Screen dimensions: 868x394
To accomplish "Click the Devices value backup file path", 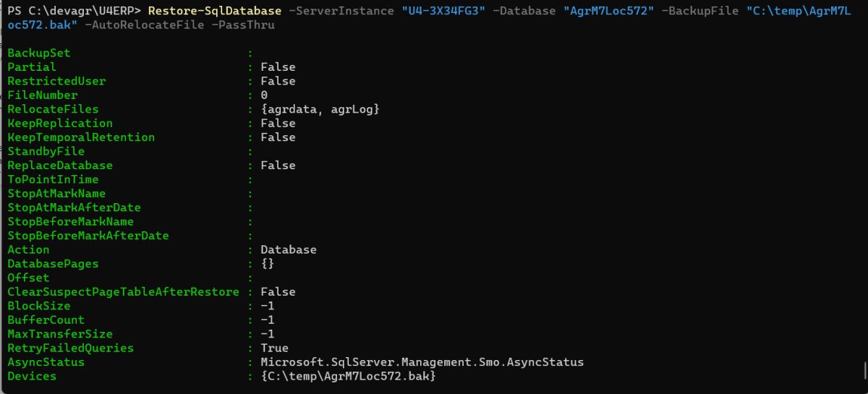I will click(348, 377).
